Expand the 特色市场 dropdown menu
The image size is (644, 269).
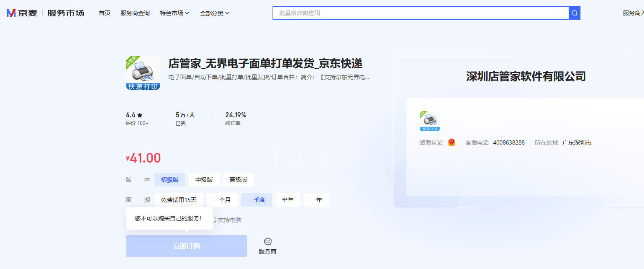click(x=174, y=13)
